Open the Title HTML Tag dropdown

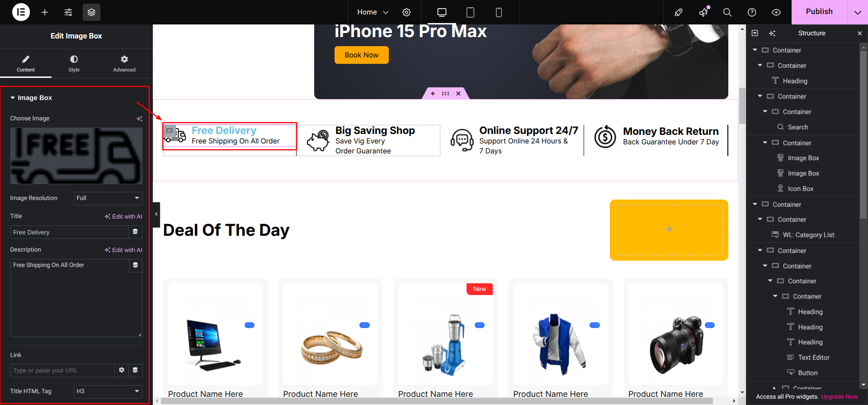pos(108,391)
